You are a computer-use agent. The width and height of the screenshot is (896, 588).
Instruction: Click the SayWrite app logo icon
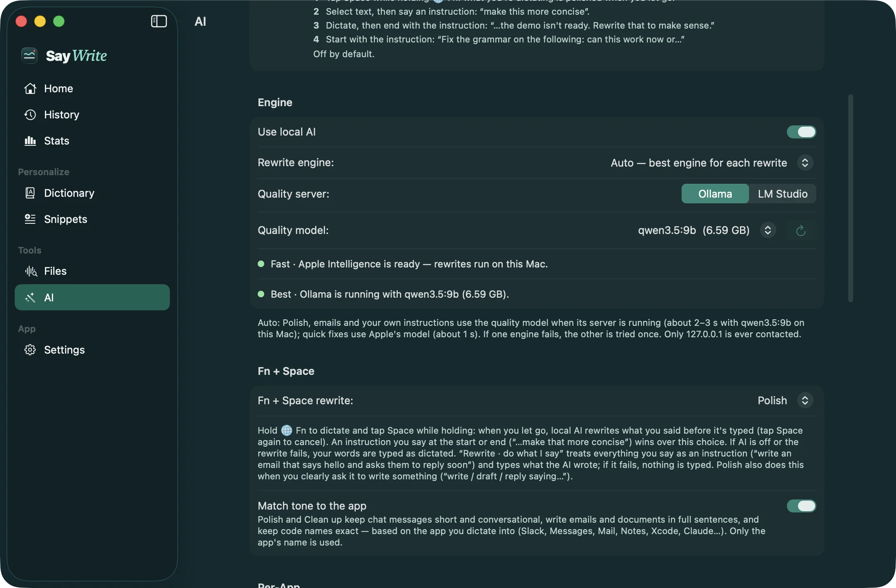29,56
